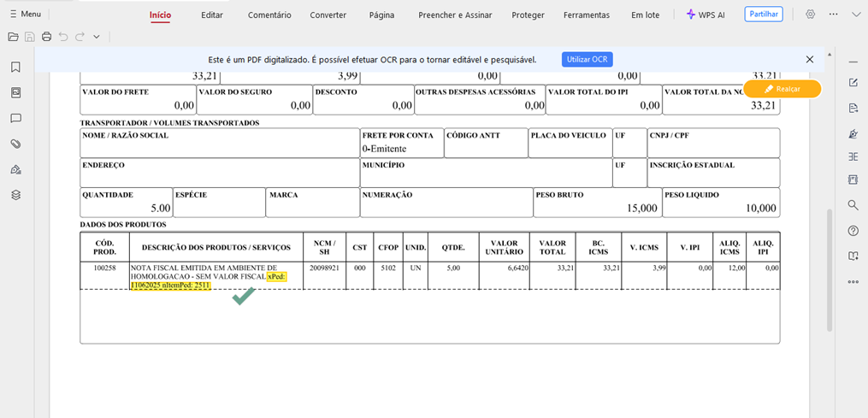Click the NCM value 20098921
This screenshot has width=868, height=418.
(x=324, y=268)
